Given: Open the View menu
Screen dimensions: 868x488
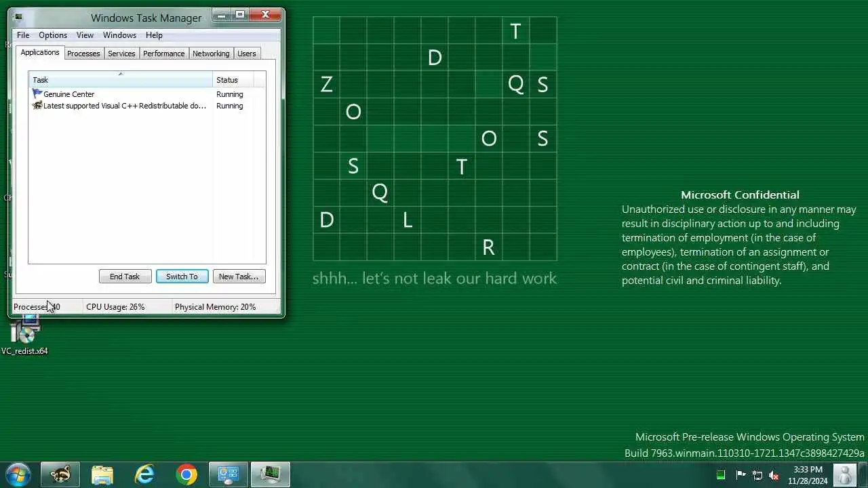Looking at the screenshot, I should pyautogui.click(x=85, y=35).
